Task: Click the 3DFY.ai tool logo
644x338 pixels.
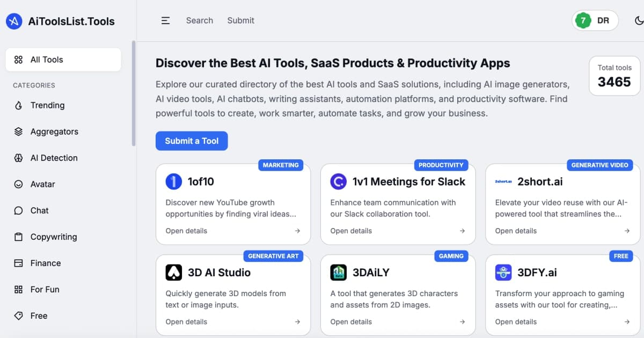Action: pyautogui.click(x=503, y=273)
